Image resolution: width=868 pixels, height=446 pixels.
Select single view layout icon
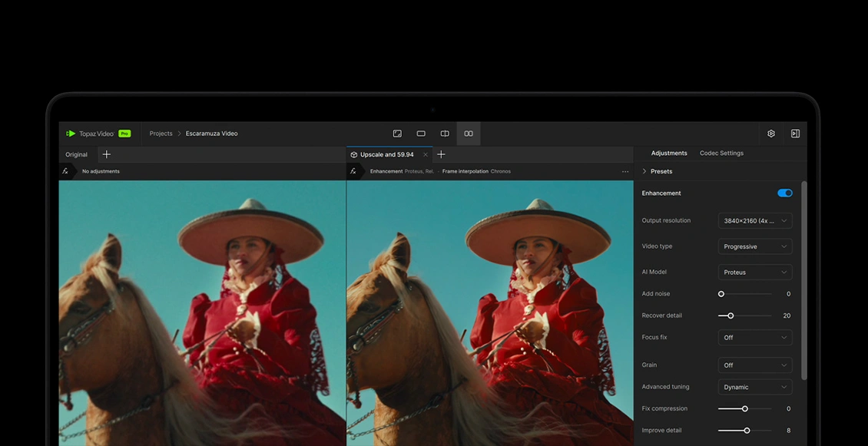pos(421,134)
